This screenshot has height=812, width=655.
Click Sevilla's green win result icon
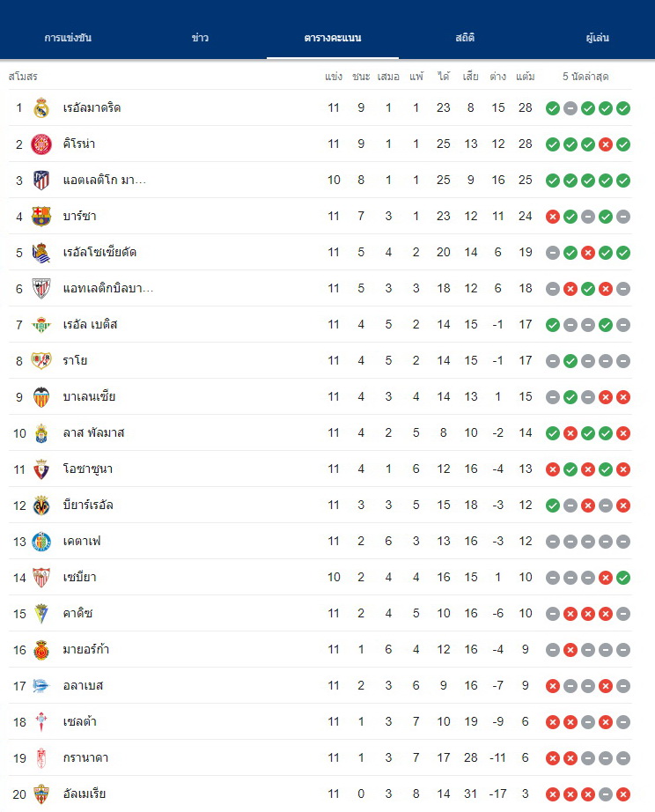(623, 578)
